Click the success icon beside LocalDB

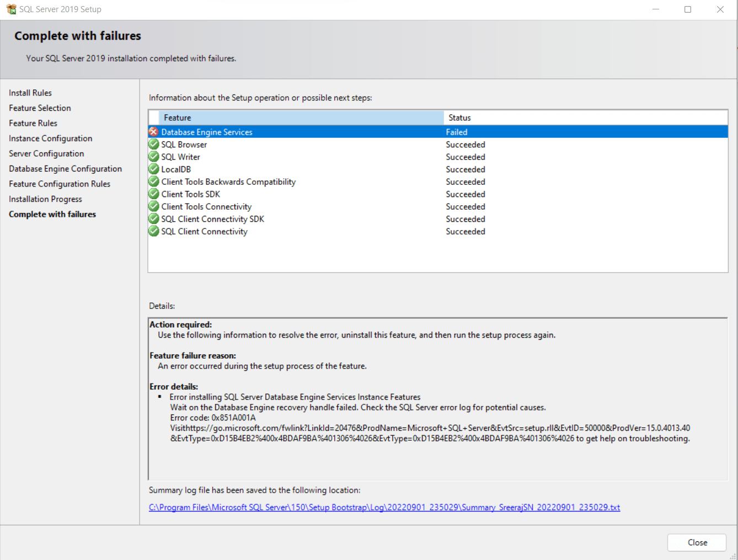pos(153,169)
